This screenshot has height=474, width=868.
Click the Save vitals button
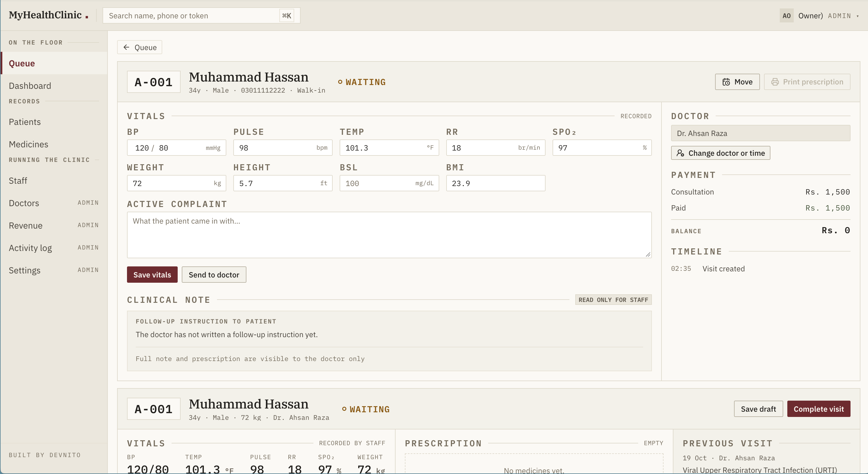pyautogui.click(x=152, y=275)
